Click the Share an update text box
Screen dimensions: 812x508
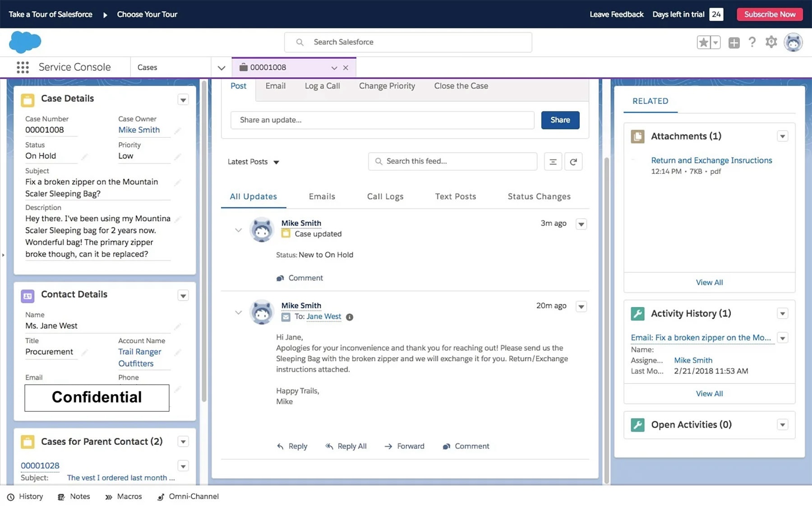tap(382, 120)
